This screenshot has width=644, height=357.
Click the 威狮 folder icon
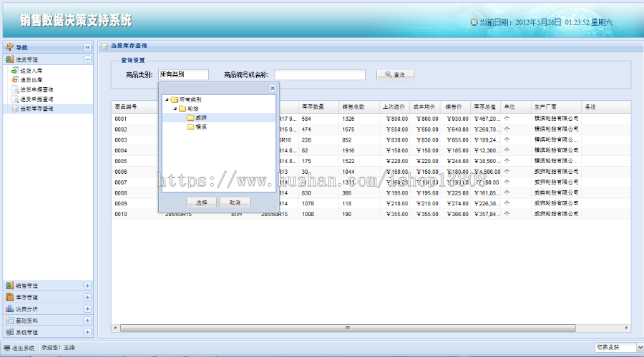tap(190, 118)
